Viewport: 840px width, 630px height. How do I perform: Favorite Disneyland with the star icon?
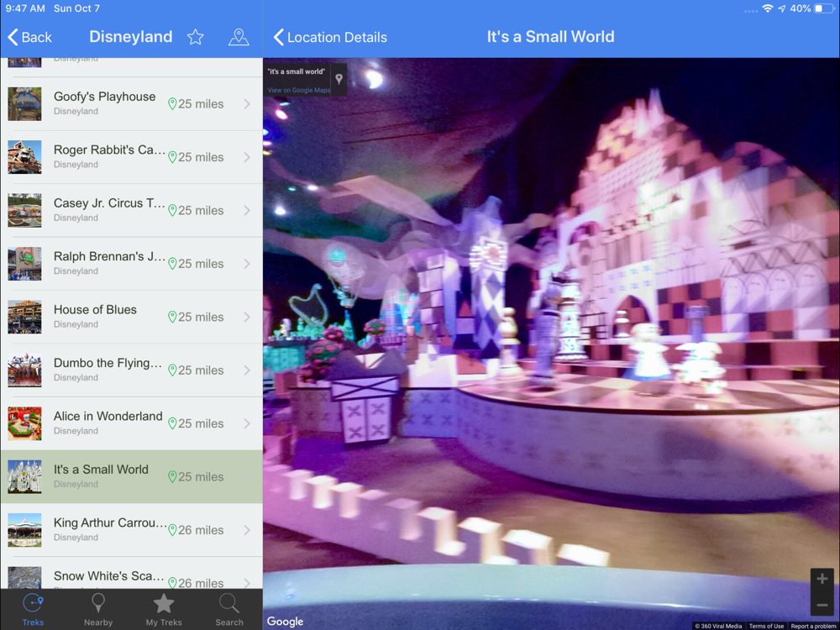tap(196, 37)
